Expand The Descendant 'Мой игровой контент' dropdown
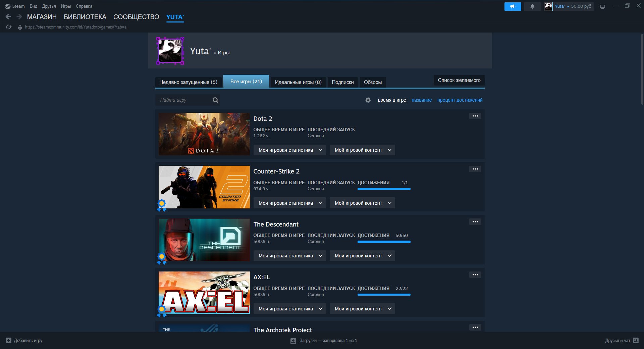The image size is (644, 349). pyautogui.click(x=362, y=256)
